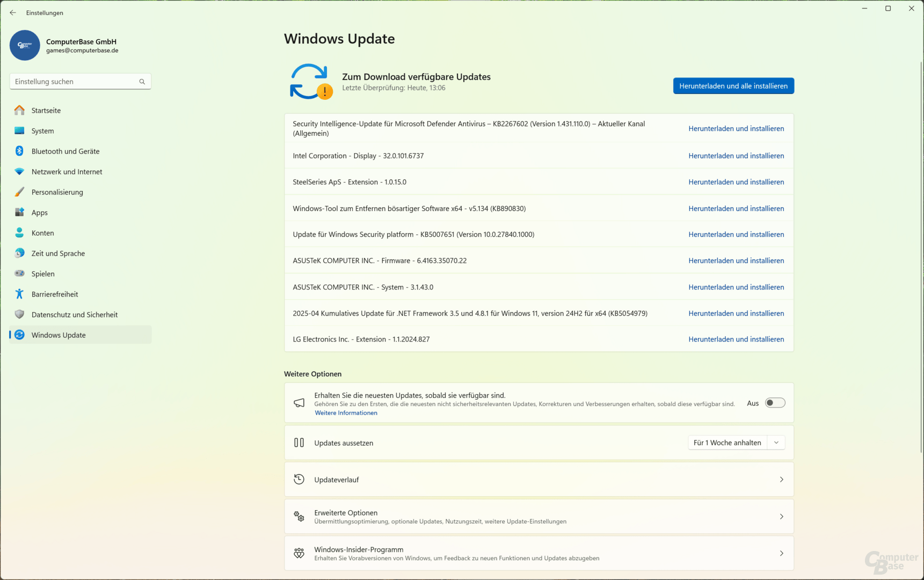Screen dimensions: 924x580
Task: Download the Intel Corporation Display update
Action: pyautogui.click(x=736, y=156)
